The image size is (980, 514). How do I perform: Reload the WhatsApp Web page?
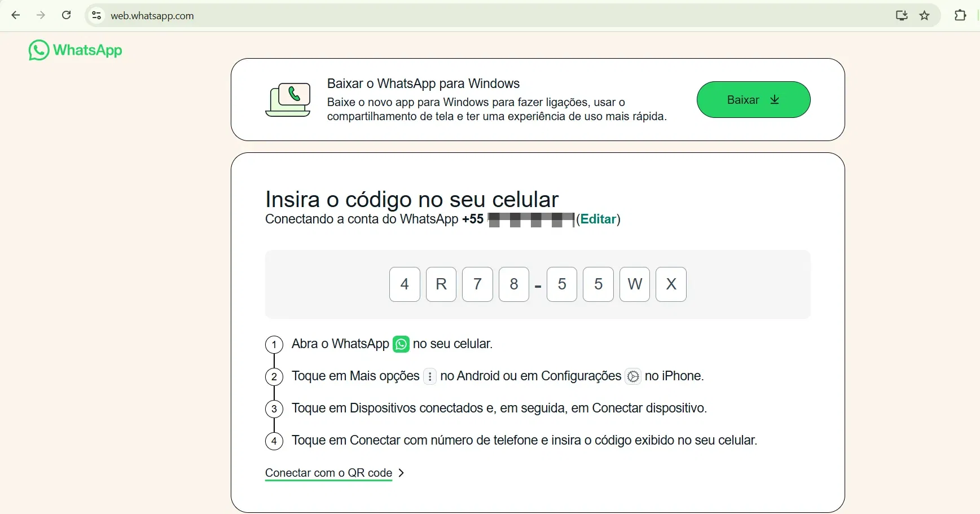(66, 15)
